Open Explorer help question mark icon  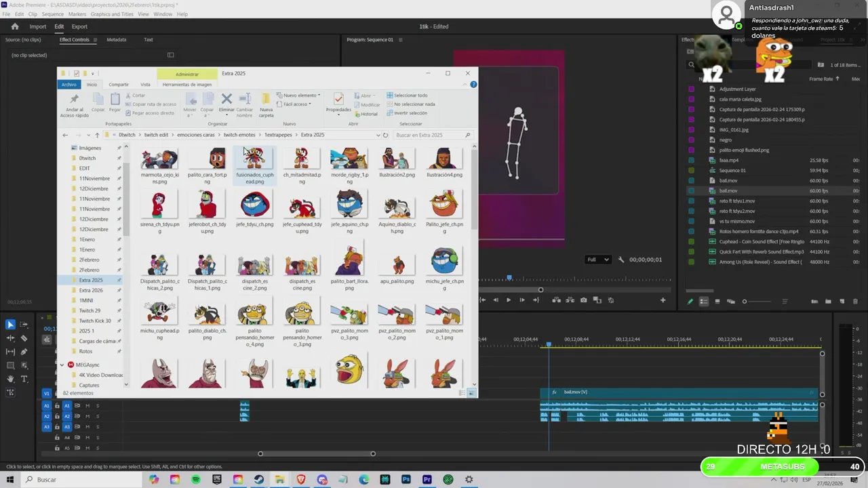tap(473, 84)
